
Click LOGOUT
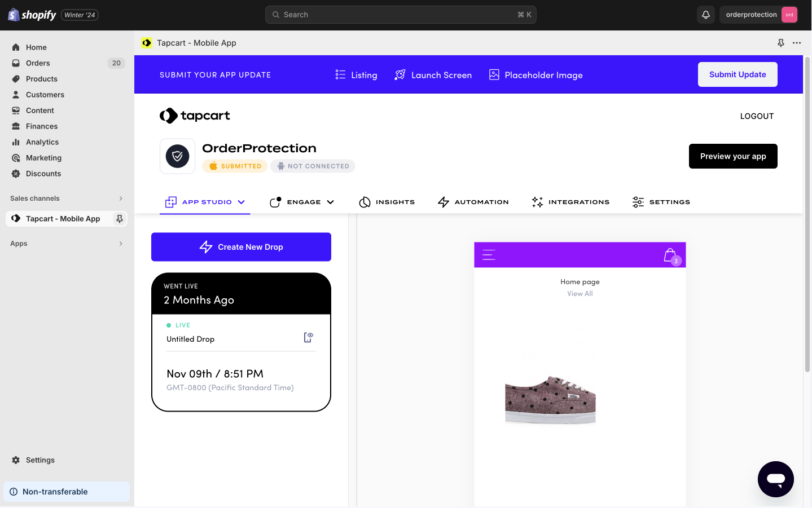click(x=757, y=116)
